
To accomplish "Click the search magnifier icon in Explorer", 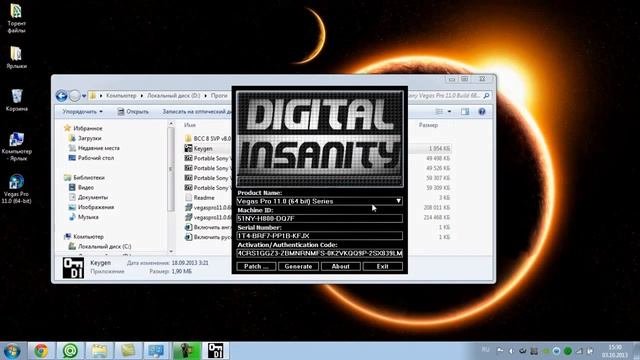I will [486, 96].
